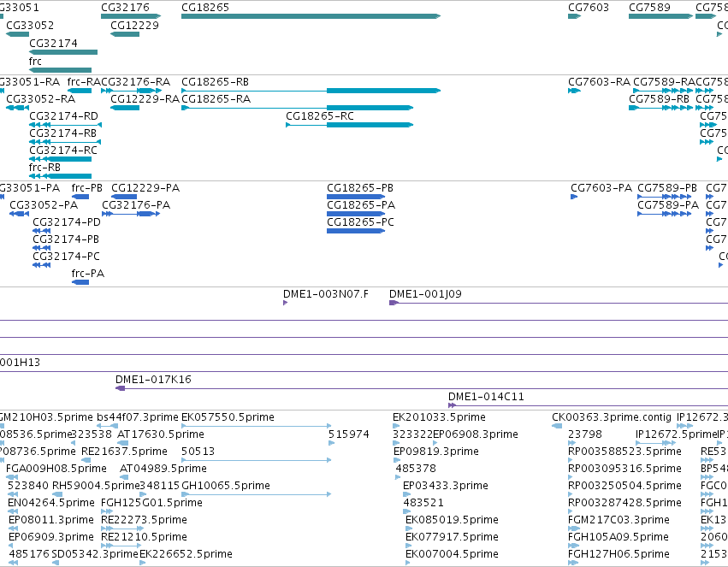This screenshot has height=567, width=728.
Task: Open the CG7589 gene label
Action: point(649,8)
